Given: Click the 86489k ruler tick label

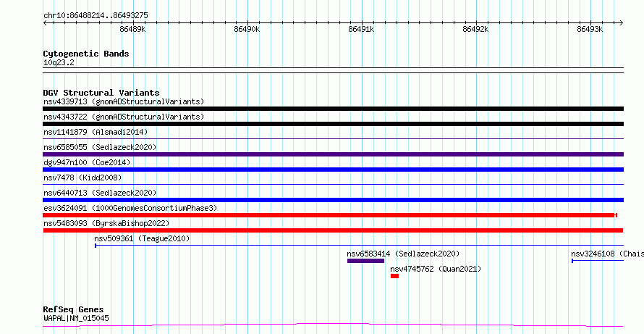Looking at the screenshot, I should tap(132, 29).
